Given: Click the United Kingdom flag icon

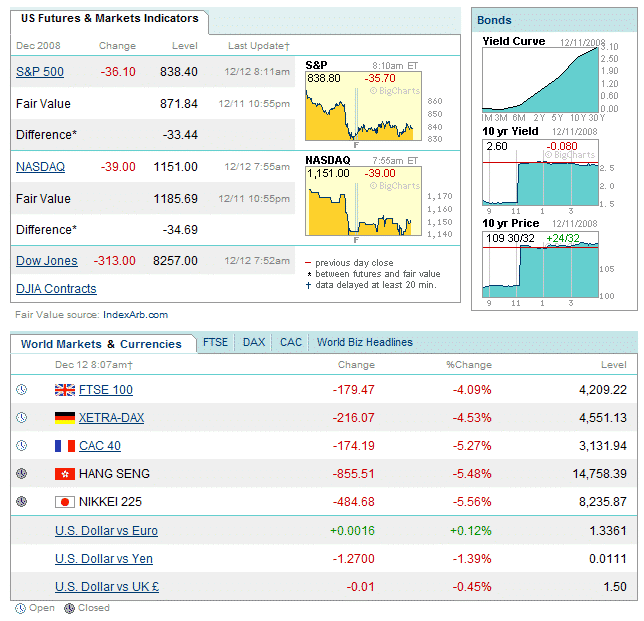Looking at the screenshot, I should coord(66,390).
